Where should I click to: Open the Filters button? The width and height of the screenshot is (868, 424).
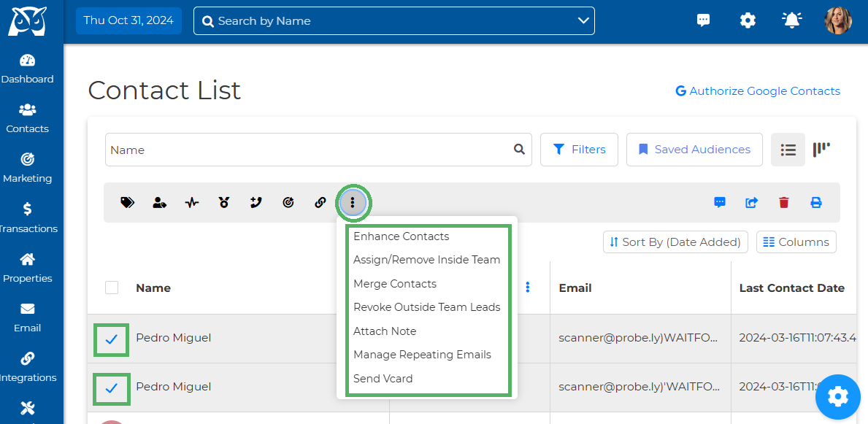579,150
